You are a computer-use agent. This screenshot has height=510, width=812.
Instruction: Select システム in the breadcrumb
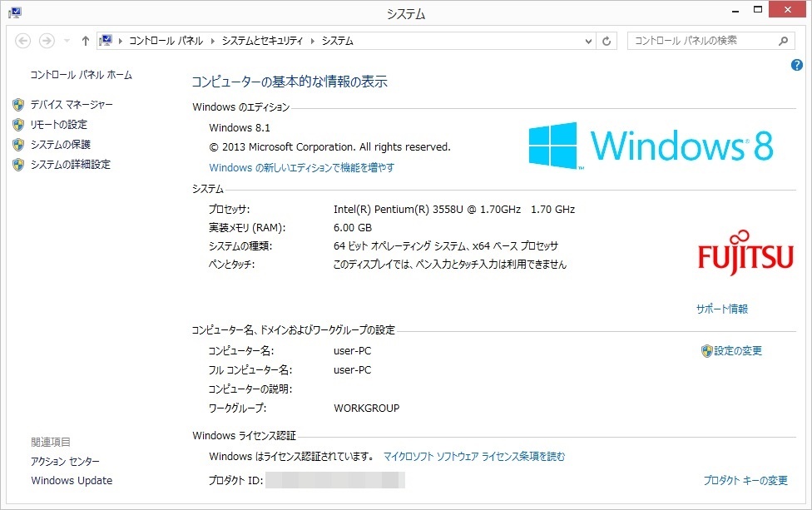[338, 41]
